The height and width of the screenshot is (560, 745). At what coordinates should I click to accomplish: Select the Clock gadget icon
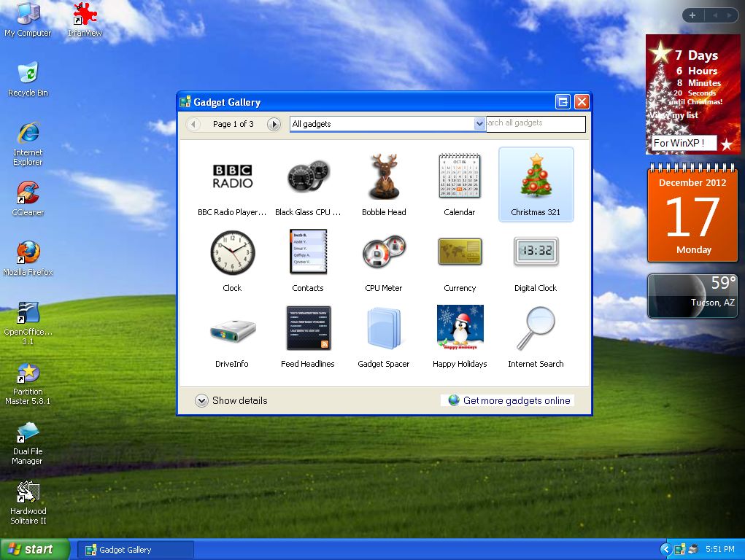click(x=232, y=253)
